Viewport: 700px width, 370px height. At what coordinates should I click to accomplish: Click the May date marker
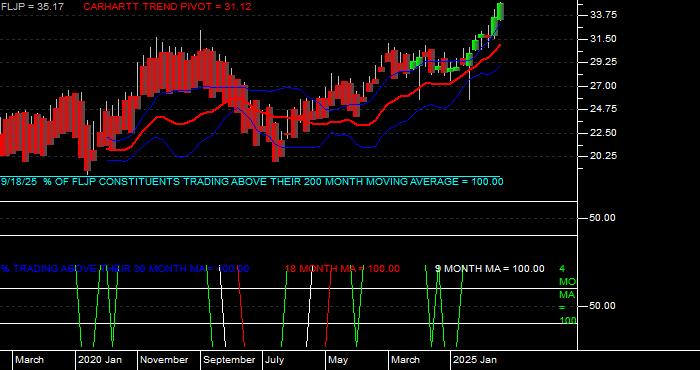[338, 360]
